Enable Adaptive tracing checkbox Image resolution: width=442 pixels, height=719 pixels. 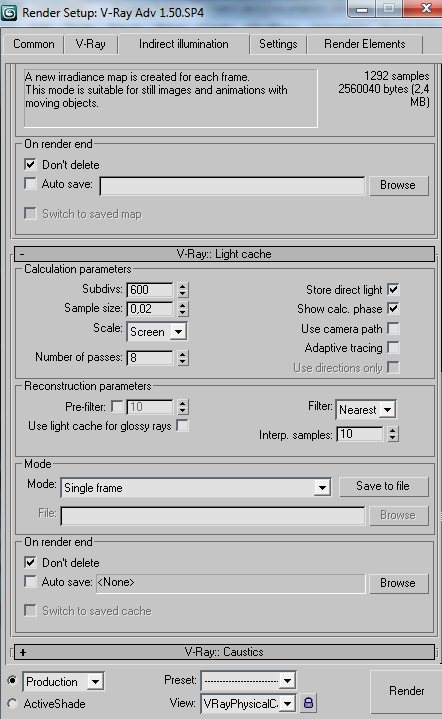tap(393, 348)
